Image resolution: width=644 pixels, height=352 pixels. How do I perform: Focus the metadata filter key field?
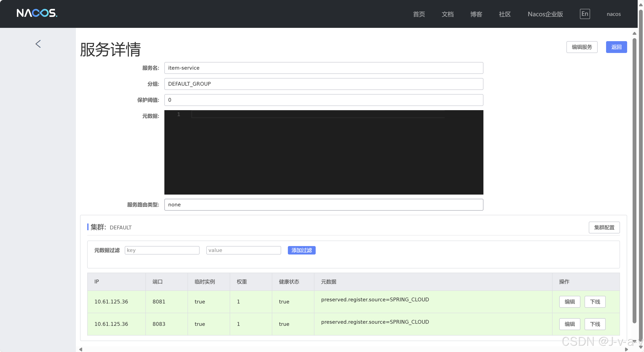pos(162,250)
